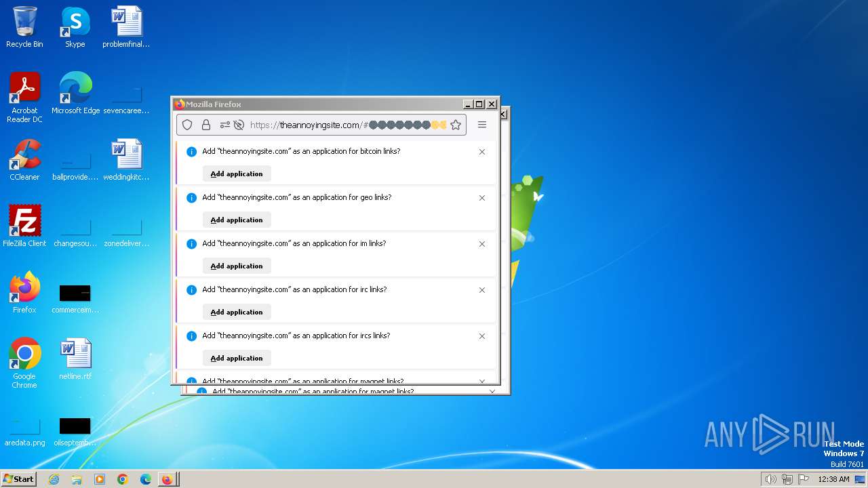Launch Internet Explorer from taskbar
The height and width of the screenshot is (488, 868).
pyautogui.click(x=54, y=479)
